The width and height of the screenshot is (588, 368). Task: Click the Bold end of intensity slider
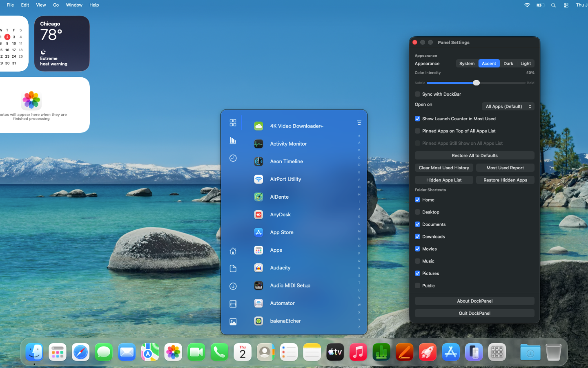pyautogui.click(x=530, y=83)
